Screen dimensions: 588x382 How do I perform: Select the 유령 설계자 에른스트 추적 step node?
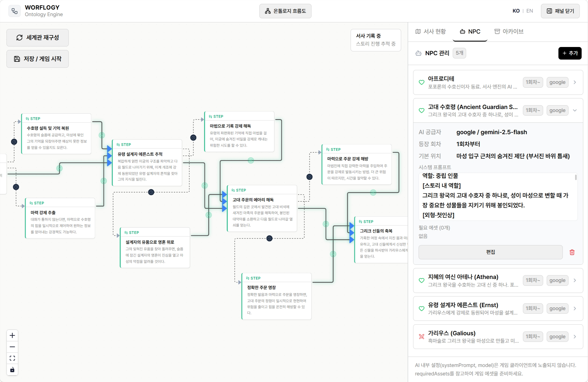coord(147,163)
